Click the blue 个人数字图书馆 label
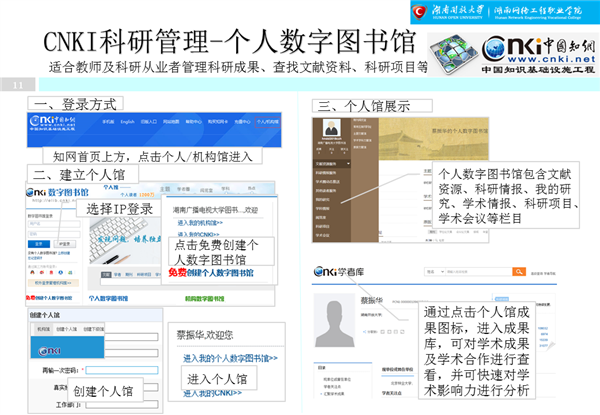Screen dimensions: 600x415 (108, 298)
